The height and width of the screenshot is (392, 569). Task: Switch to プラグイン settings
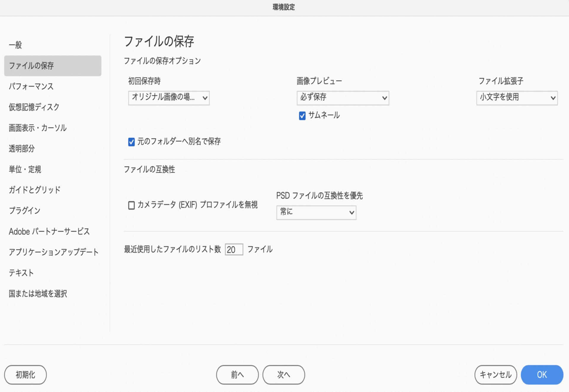[25, 211]
